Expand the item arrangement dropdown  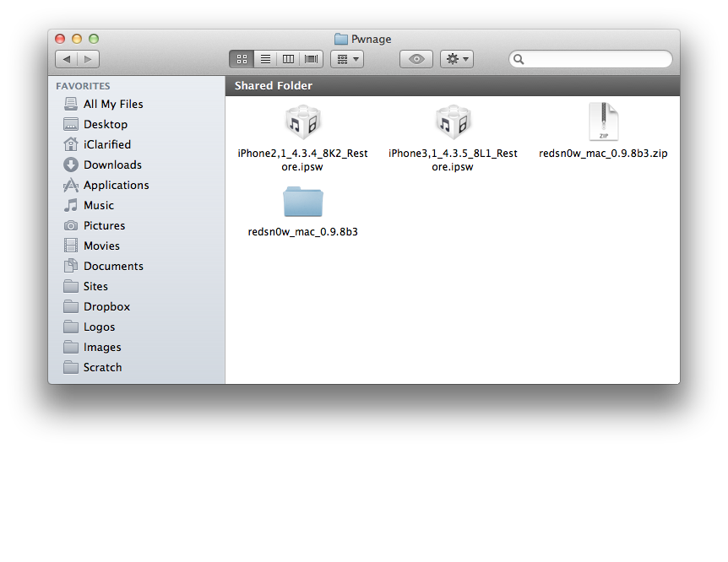click(346, 59)
